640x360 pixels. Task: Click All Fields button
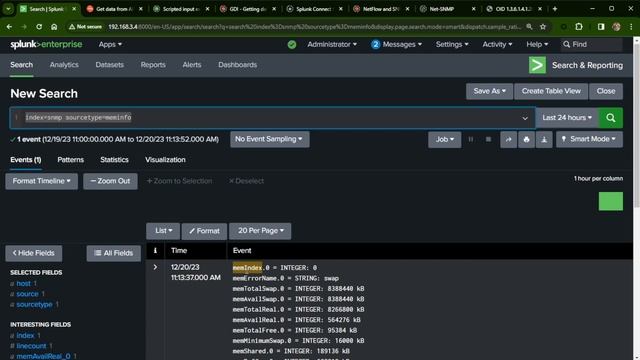[x=113, y=253]
